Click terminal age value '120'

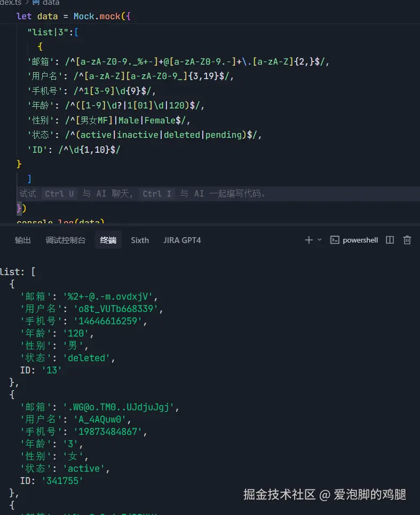(x=76, y=333)
